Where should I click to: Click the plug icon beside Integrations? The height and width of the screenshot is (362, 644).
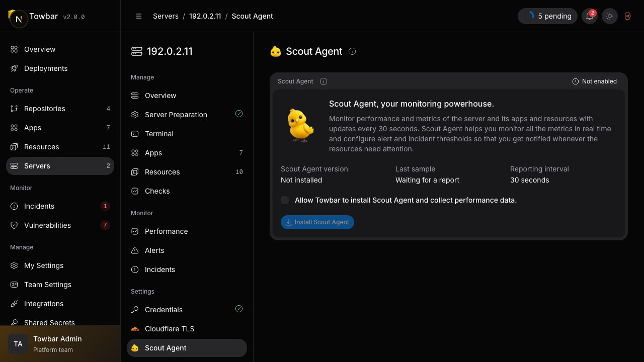tap(14, 304)
